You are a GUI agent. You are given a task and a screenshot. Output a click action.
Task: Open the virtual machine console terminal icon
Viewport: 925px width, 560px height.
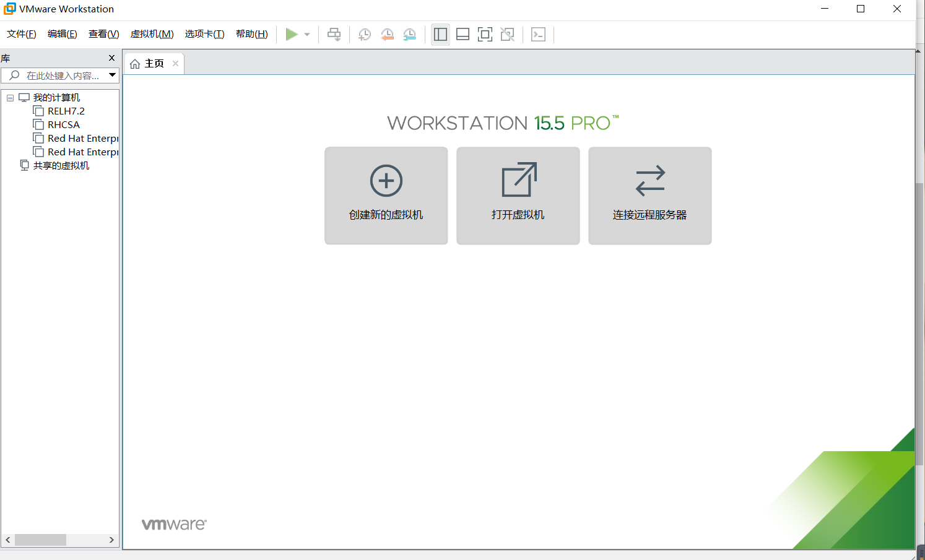(x=538, y=35)
